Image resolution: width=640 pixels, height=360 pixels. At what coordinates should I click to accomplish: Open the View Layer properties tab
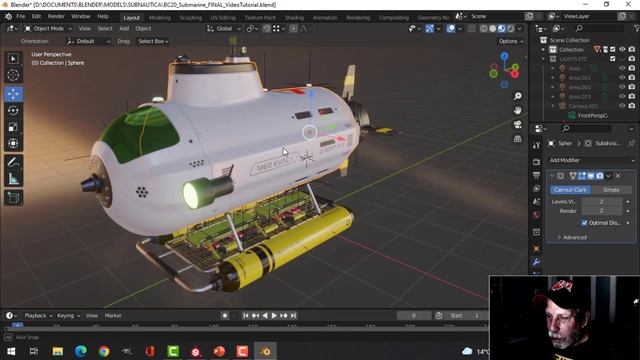coord(537,188)
